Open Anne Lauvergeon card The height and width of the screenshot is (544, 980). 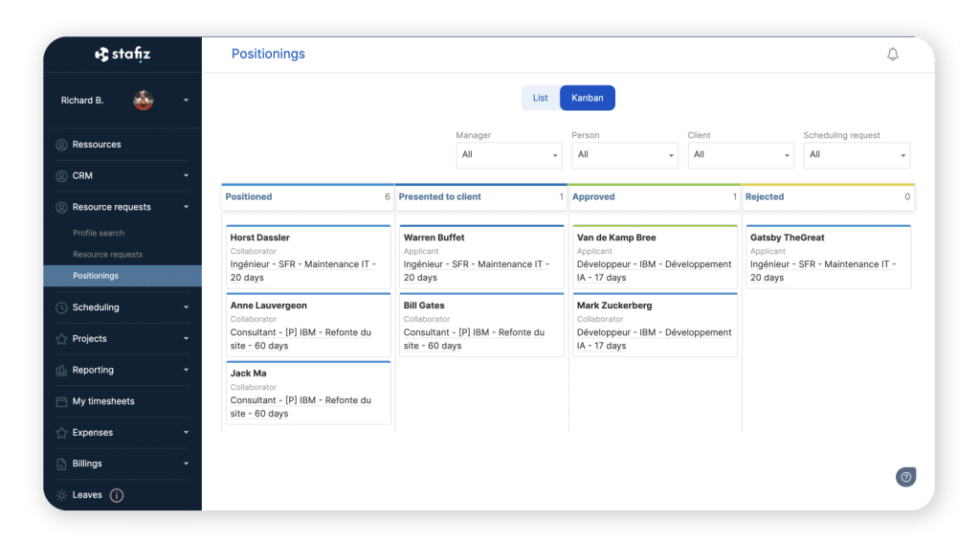308,325
